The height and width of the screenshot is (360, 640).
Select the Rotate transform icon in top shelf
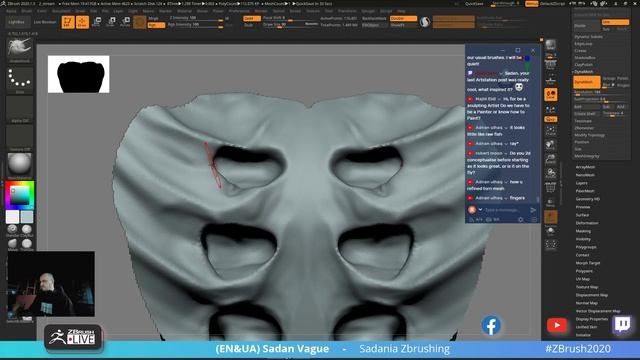click(x=125, y=22)
